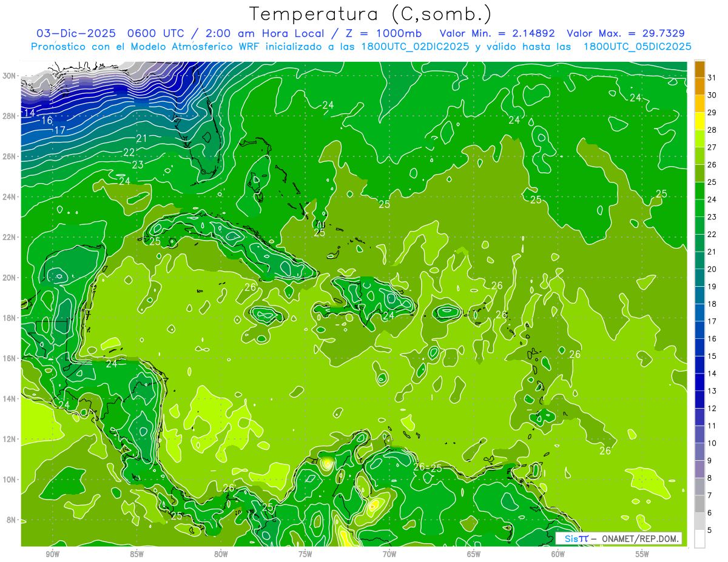The height and width of the screenshot is (562, 728).
Task: Click the 80W longitude axis label
Action: (221, 554)
